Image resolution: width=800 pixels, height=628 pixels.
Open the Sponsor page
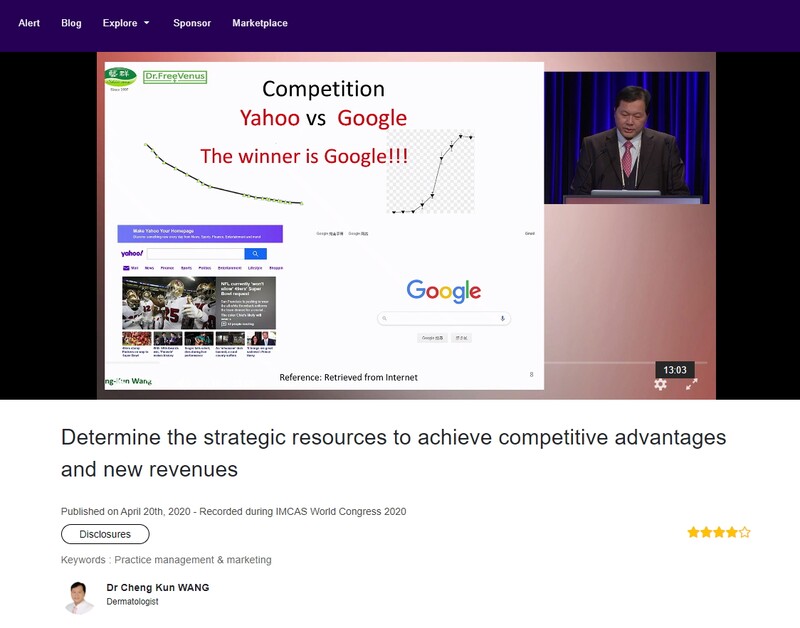click(192, 23)
